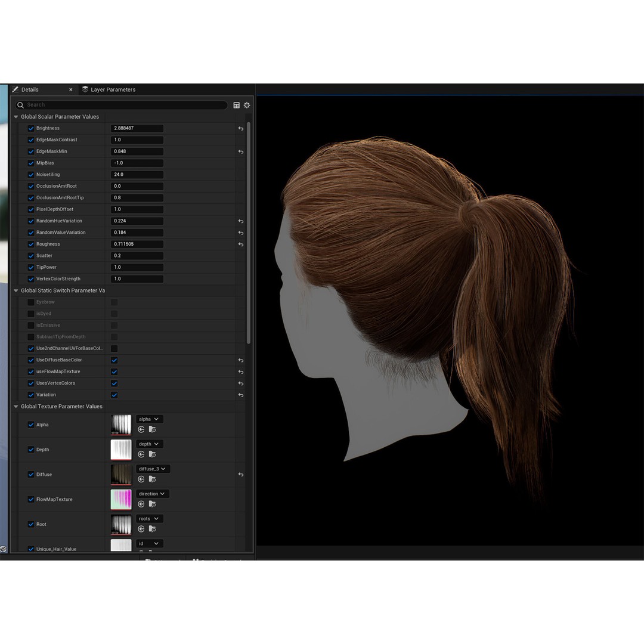The height and width of the screenshot is (644, 644).
Task: Reset RandomHueVariation to its default
Action: (240, 221)
